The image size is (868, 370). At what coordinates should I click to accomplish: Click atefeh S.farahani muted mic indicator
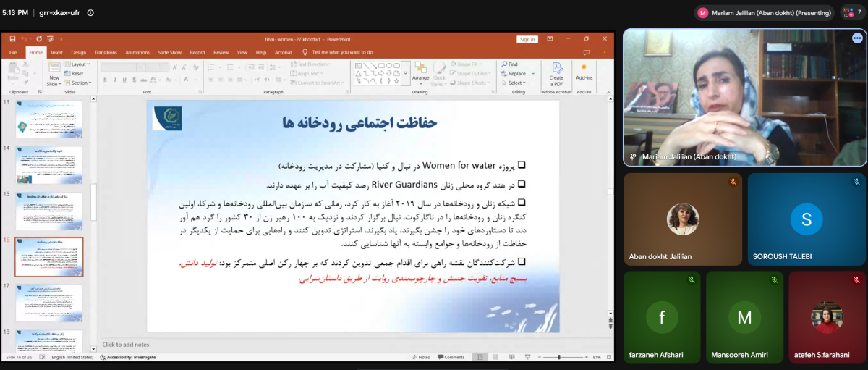click(x=856, y=280)
